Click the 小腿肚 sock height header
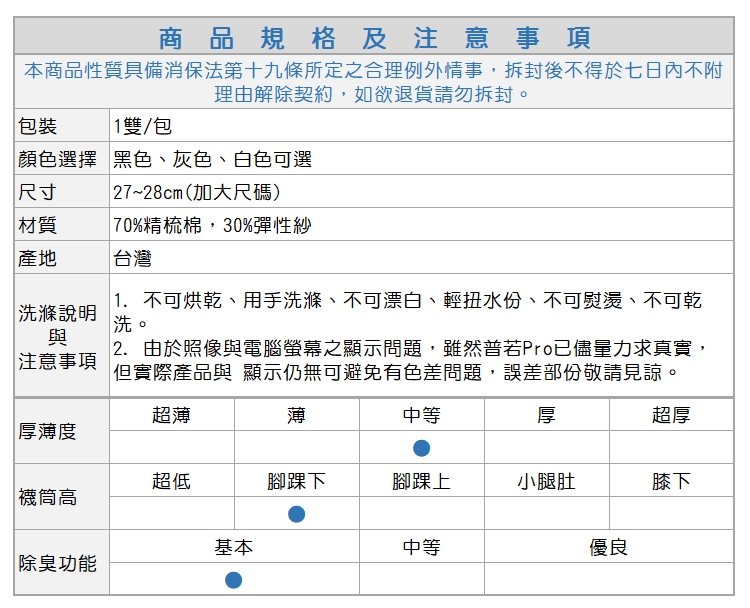Viewport: 750px width, 608px height. [546, 481]
